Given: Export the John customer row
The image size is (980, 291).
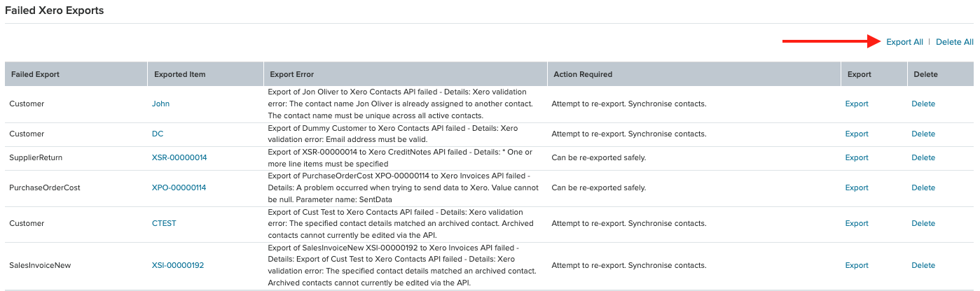Looking at the screenshot, I should 857,104.
